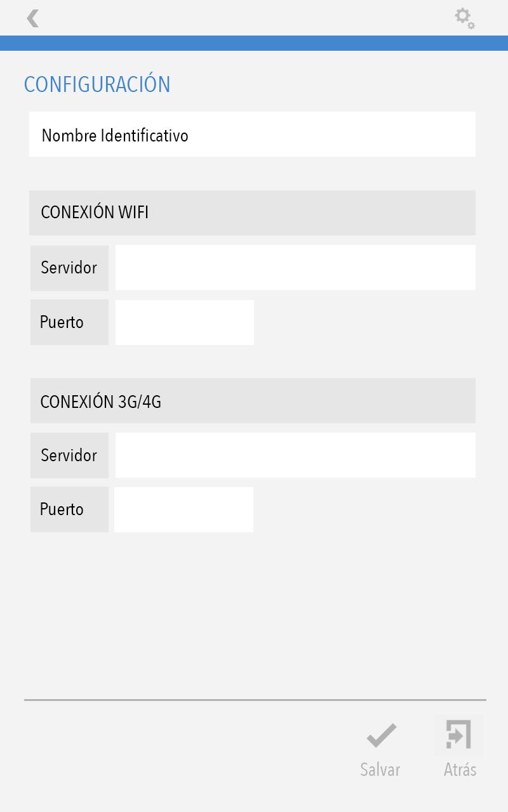Tap the back chevron arrow icon

pyautogui.click(x=33, y=18)
